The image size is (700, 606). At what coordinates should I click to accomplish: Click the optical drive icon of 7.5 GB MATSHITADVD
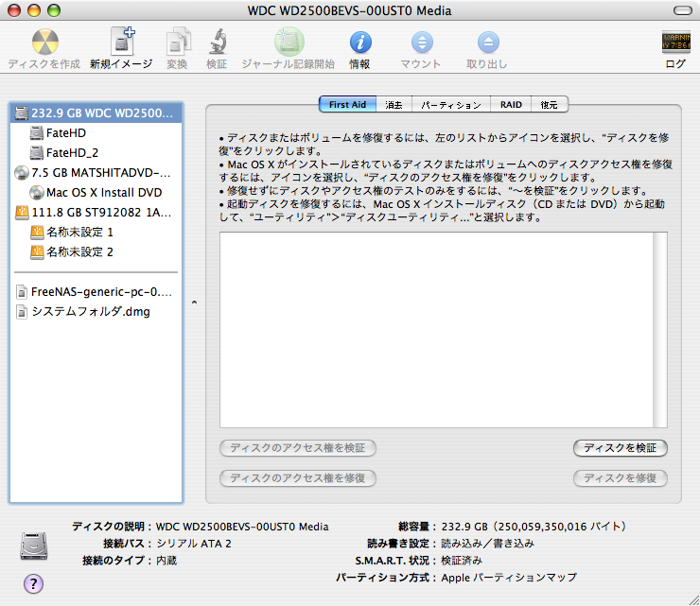tap(22, 173)
